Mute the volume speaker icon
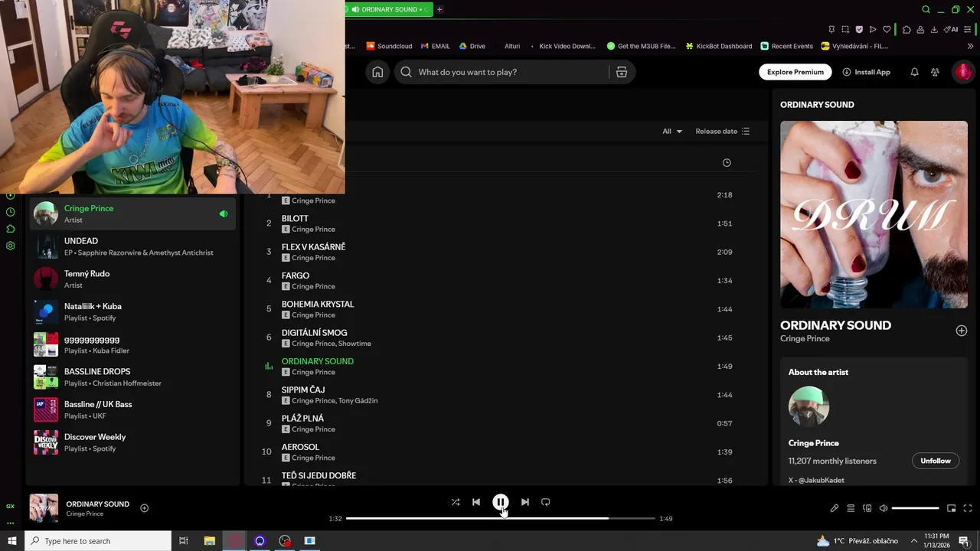This screenshot has height=551, width=980. [x=883, y=508]
